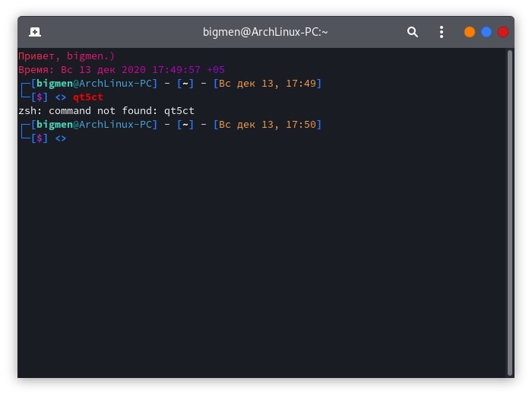Minimize window with orange button
532x397 pixels.
point(469,32)
